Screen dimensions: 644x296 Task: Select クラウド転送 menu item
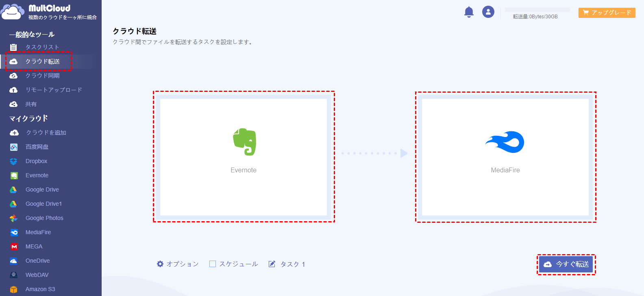[43, 61]
